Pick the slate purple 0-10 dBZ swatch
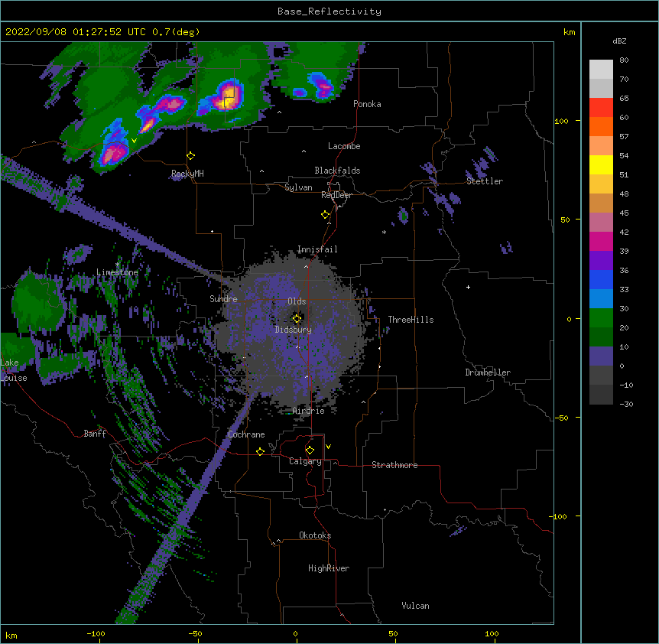This screenshot has width=659, height=644. (x=601, y=356)
